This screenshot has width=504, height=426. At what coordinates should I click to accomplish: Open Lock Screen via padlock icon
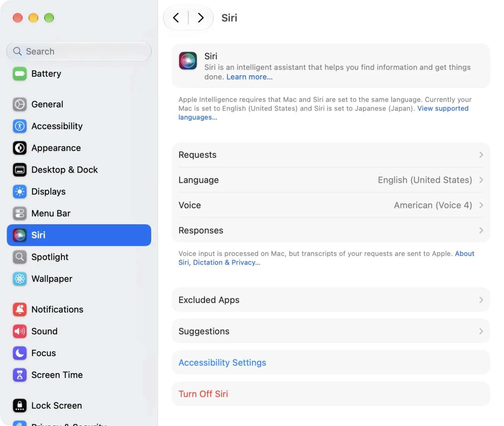(20, 405)
